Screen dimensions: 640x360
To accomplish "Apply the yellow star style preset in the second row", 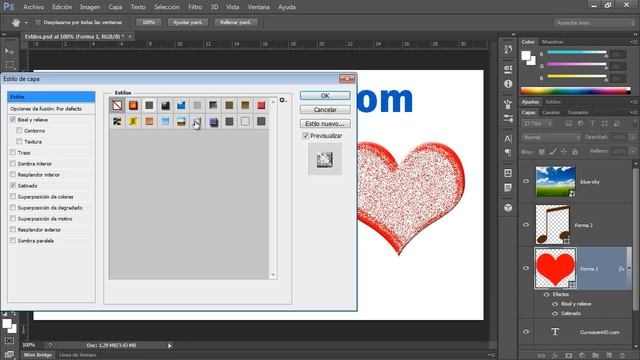I will [133, 121].
